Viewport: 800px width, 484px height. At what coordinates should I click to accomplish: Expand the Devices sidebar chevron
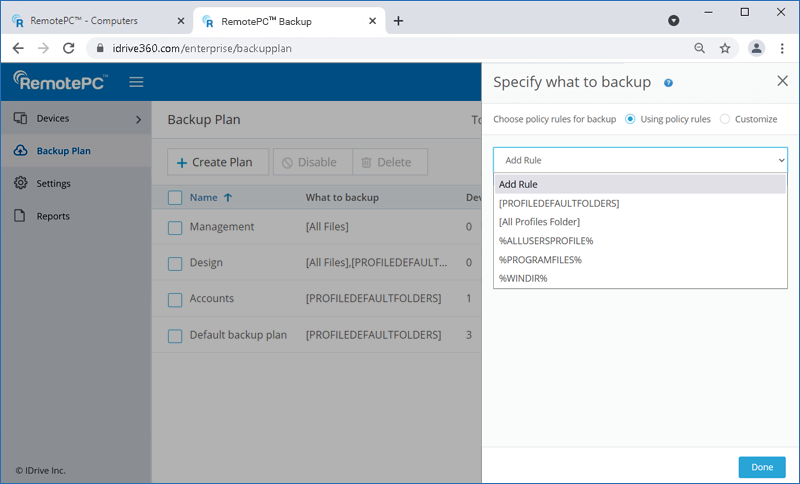click(138, 119)
